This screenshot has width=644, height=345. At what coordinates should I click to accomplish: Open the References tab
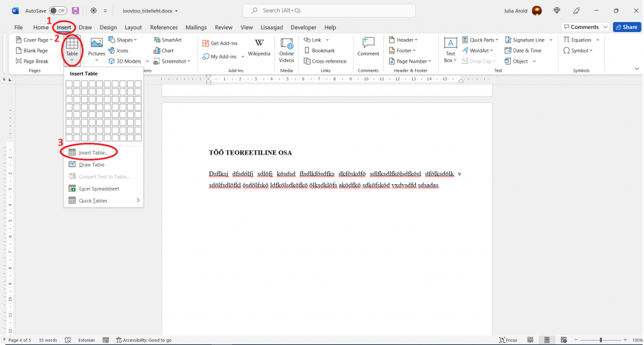[164, 28]
